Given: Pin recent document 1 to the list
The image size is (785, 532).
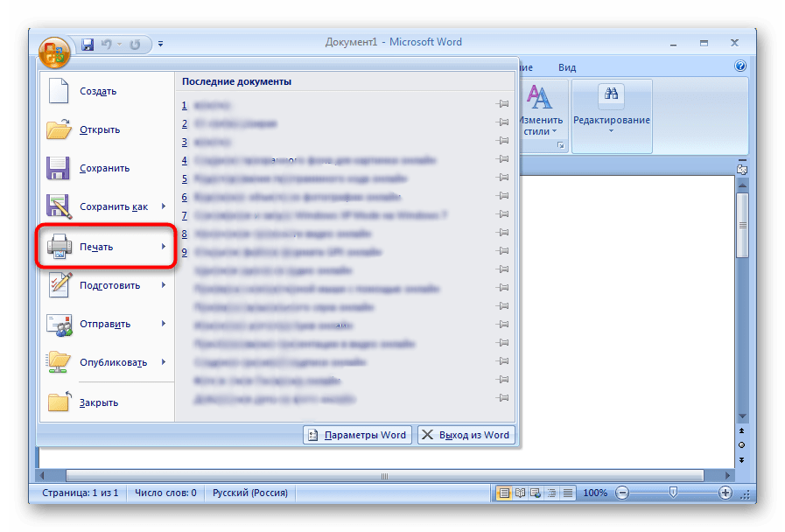Looking at the screenshot, I should [503, 104].
